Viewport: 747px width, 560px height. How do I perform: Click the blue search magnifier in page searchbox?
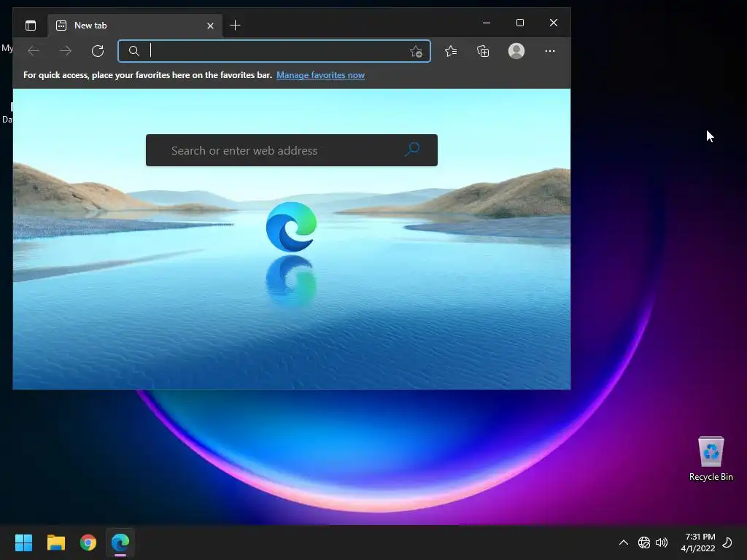(x=412, y=149)
